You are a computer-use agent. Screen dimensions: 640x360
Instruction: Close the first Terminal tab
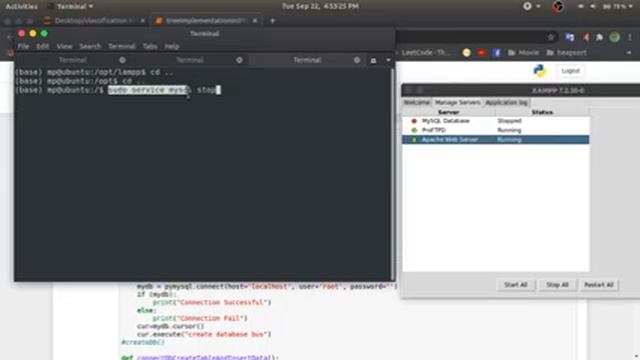122,60
